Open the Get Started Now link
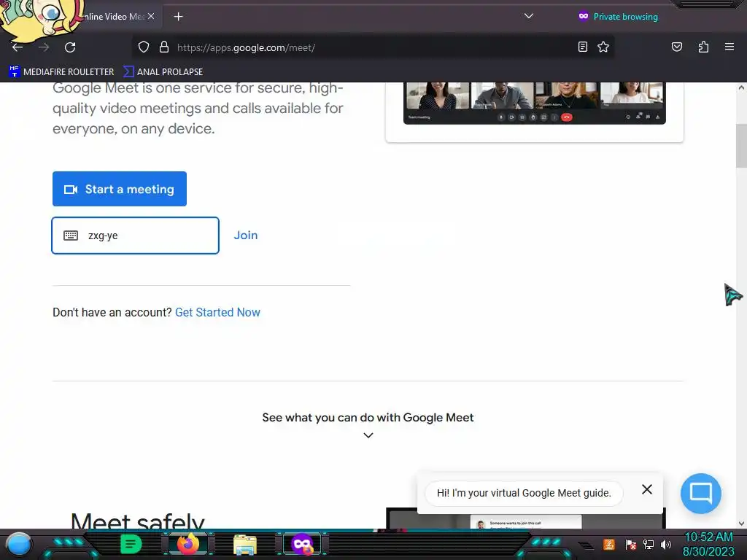Image resolution: width=747 pixels, height=560 pixels. pyautogui.click(x=217, y=312)
